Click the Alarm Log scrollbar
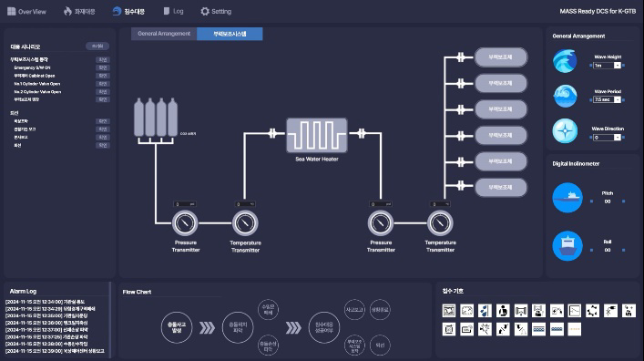 click(110, 319)
